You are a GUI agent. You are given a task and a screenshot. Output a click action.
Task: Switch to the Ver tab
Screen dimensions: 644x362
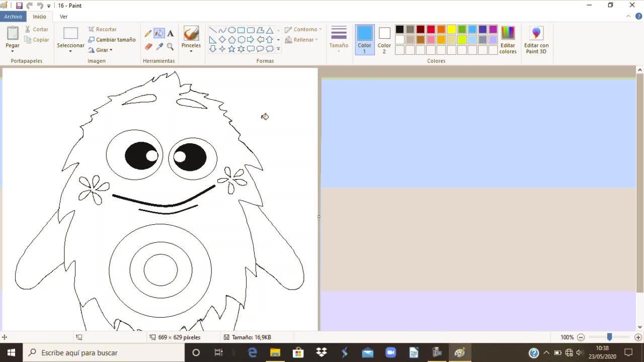(x=63, y=17)
